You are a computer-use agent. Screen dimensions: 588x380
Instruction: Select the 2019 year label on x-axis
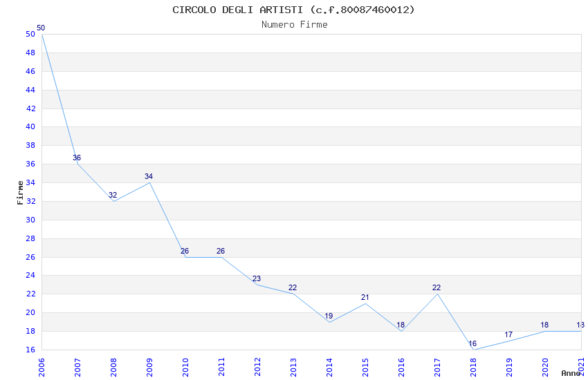tap(509, 368)
